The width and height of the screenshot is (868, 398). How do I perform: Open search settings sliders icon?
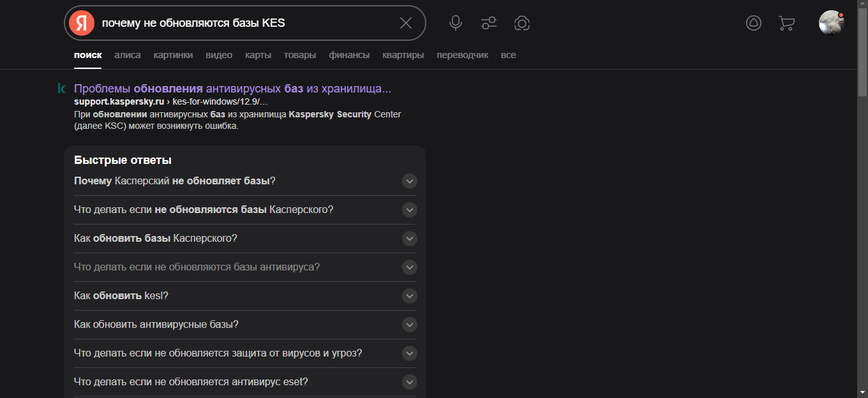coord(489,23)
